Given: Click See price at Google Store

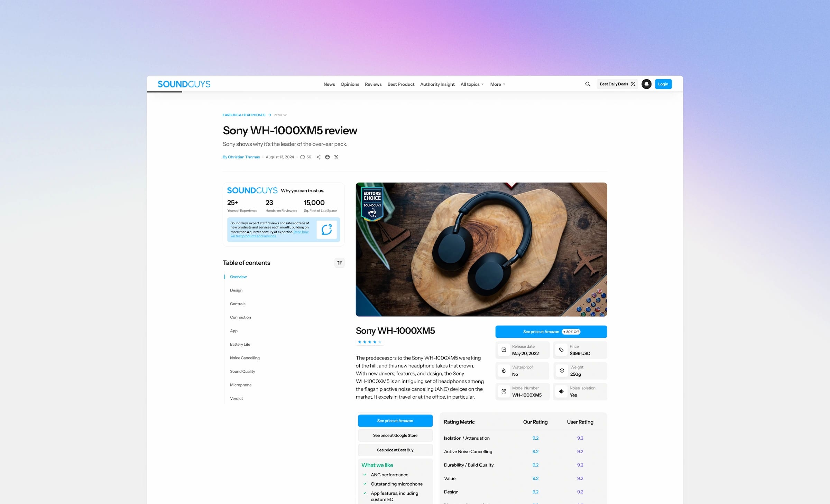Looking at the screenshot, I should (x=395, y=436).
